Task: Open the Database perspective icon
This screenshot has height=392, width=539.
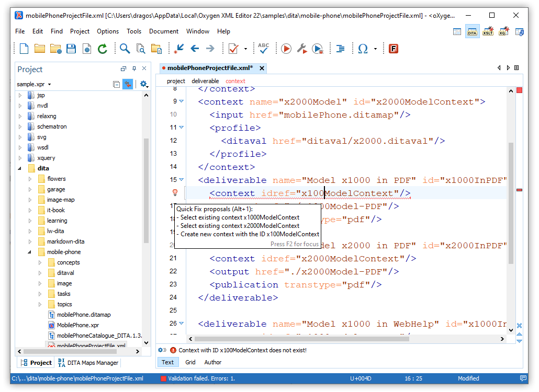Action: 520,32
